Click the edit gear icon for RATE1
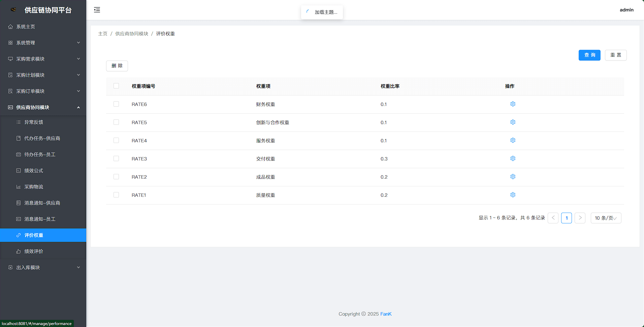The width and height of the screenshot is (644, 327). point(513,195)
